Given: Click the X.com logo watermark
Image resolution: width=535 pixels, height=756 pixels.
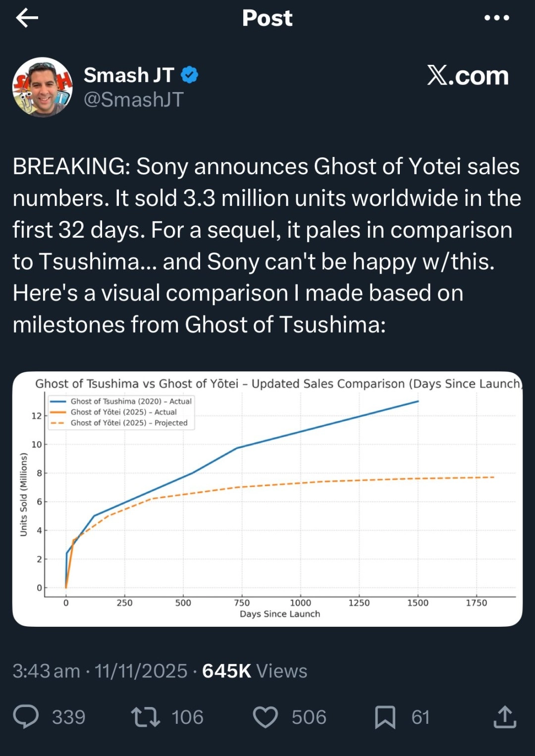Looking at the screenshot, I should (x=468, y=76).
